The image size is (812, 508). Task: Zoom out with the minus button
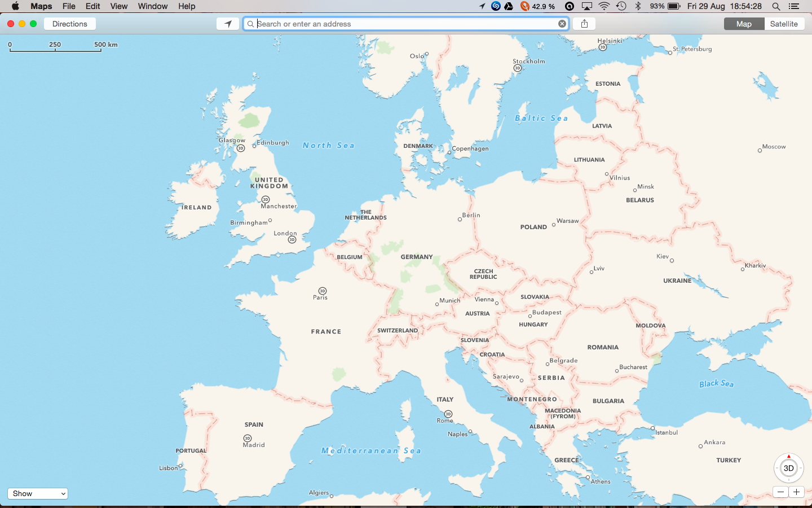(780, 492)
